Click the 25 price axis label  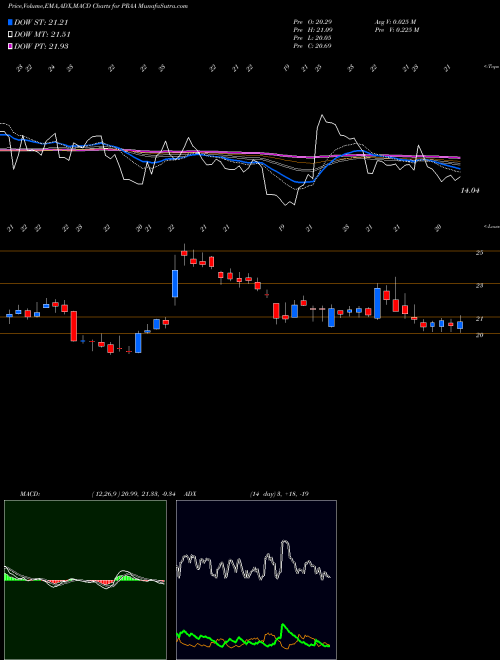479,253
